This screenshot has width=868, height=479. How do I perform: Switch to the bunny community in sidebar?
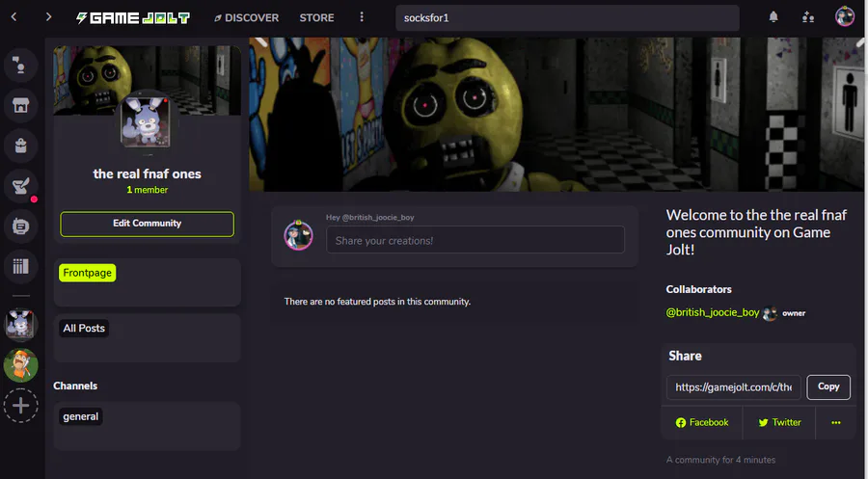tap(20, 325)
